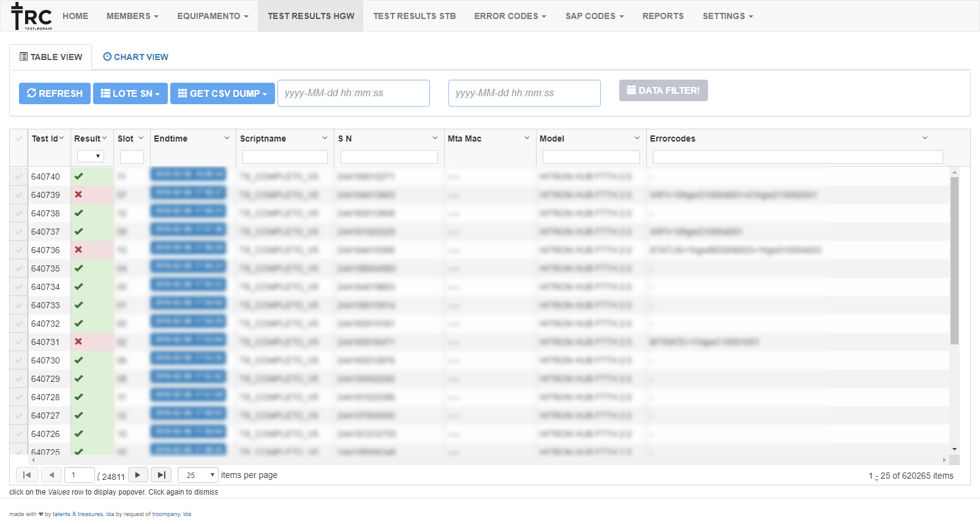Switch to the Chart View tab

coord(135,57)
